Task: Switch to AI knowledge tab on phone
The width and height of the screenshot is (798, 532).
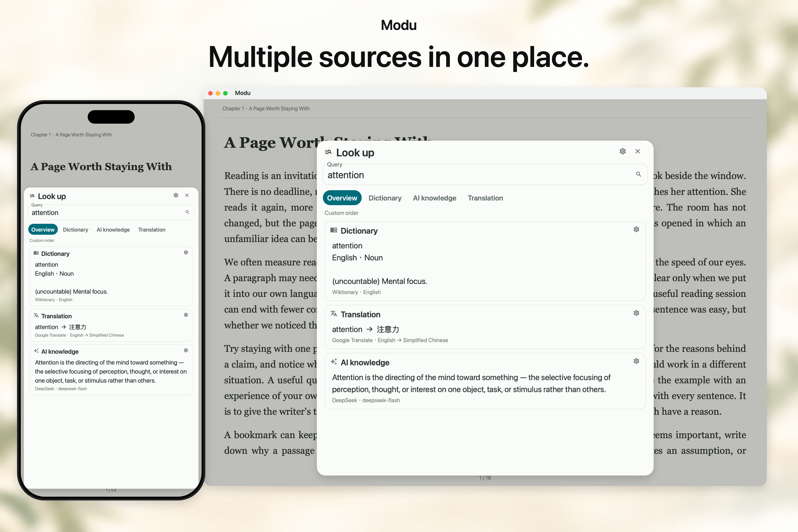Action: [113, 230]
